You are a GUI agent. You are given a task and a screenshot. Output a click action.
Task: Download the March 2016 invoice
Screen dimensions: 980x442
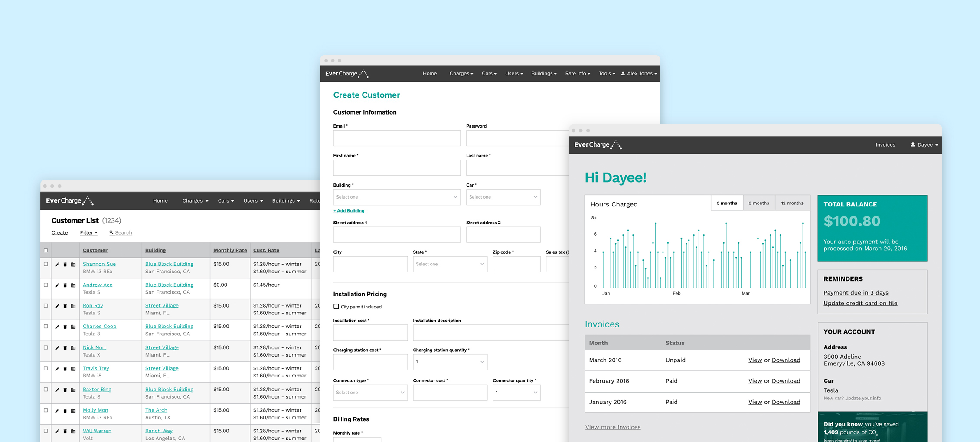click(x=786, y=360)
